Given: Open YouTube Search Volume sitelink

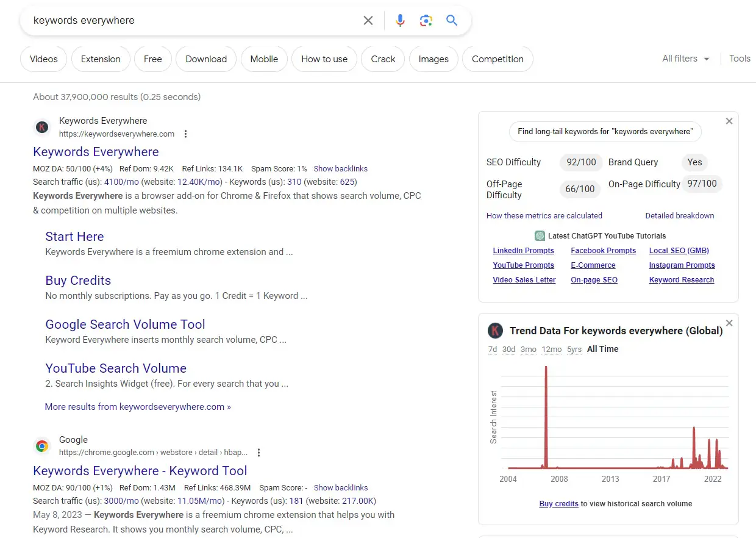Looking at the screenshot, I should (x=116, y=368).
